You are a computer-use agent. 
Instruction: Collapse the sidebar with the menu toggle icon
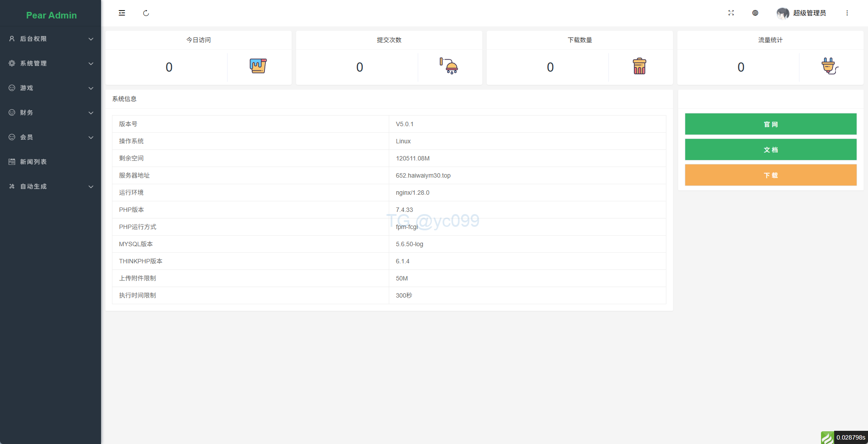click(122, 13)
